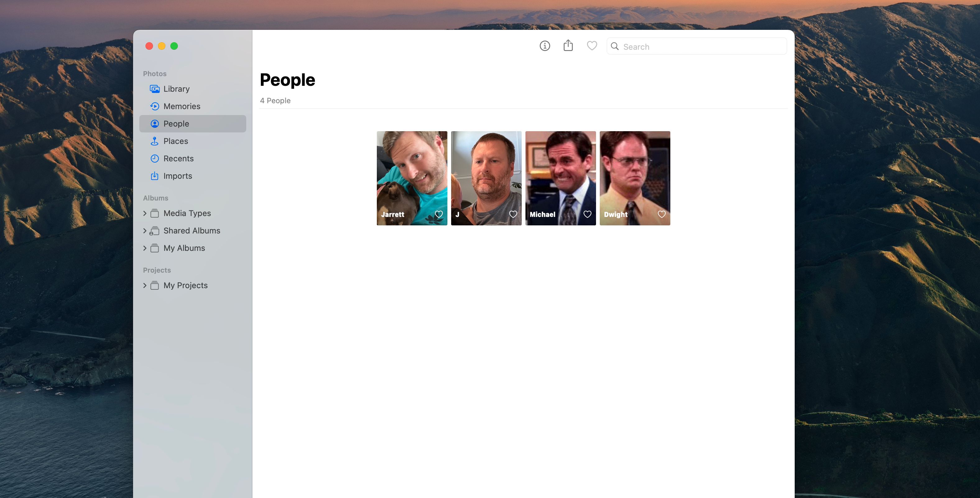
Task: Click the toolbar favorites heart button
Action: pyautogui.click(x=592, y=46)
